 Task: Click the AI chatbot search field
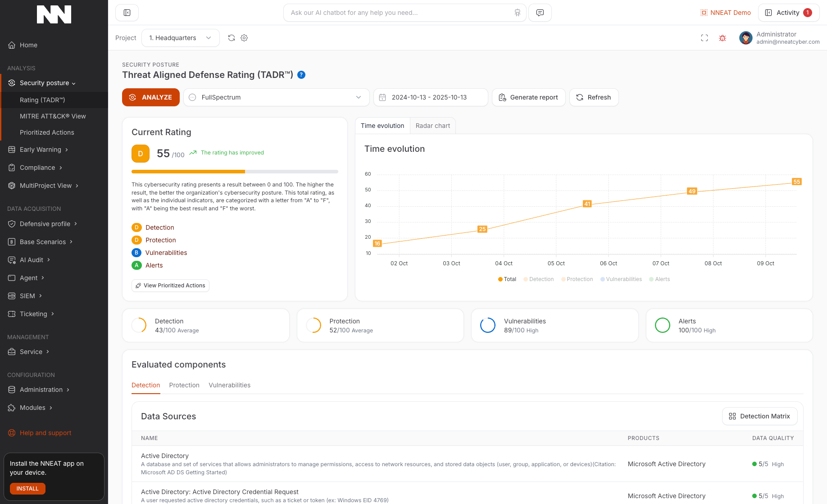tap(399, 13)
